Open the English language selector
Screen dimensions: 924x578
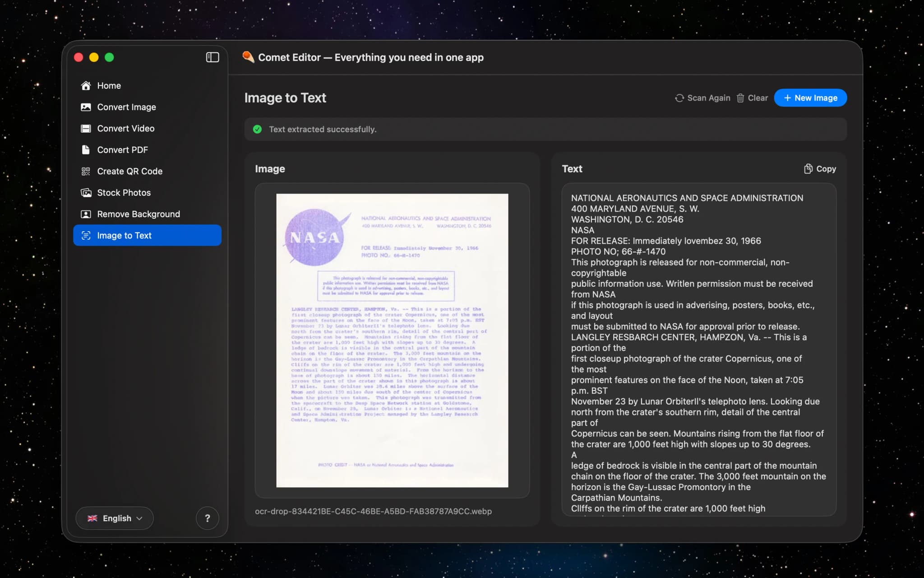[x=114, y=518]
